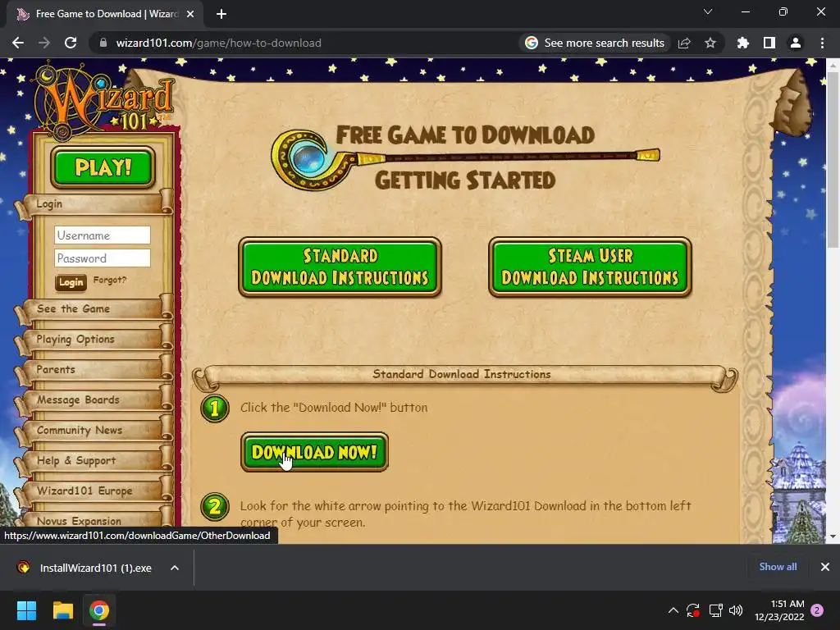Open the Chrome profile menu
The width and height of the screenshot is (840, 630).
click(796, 43)
